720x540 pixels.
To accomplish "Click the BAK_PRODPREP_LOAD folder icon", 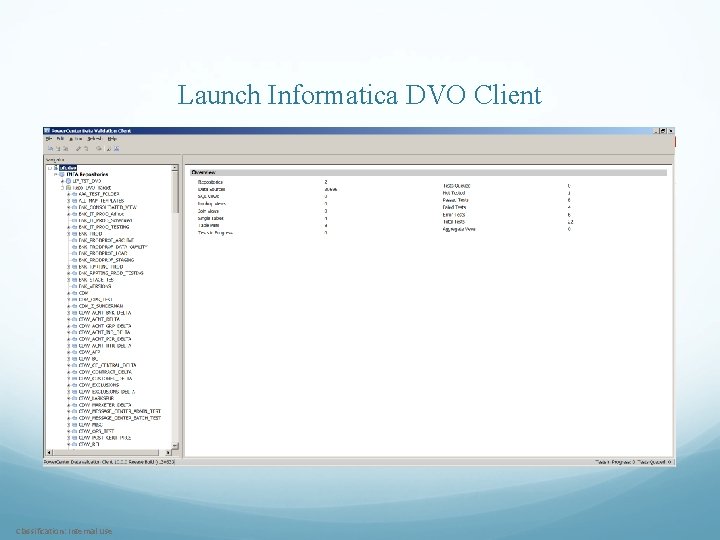I will (x=74, y=253).
